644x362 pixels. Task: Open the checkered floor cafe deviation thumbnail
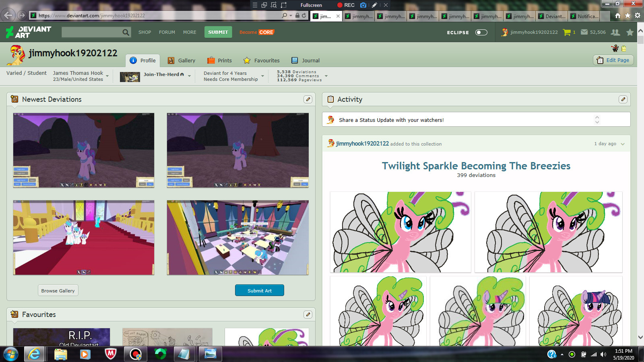tap(238, 238)
